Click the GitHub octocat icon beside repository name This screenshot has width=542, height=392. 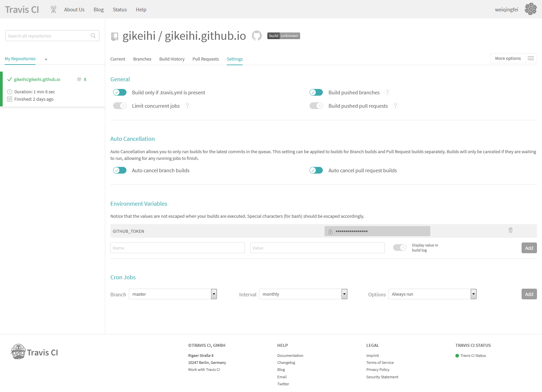(x=257, y=36)
